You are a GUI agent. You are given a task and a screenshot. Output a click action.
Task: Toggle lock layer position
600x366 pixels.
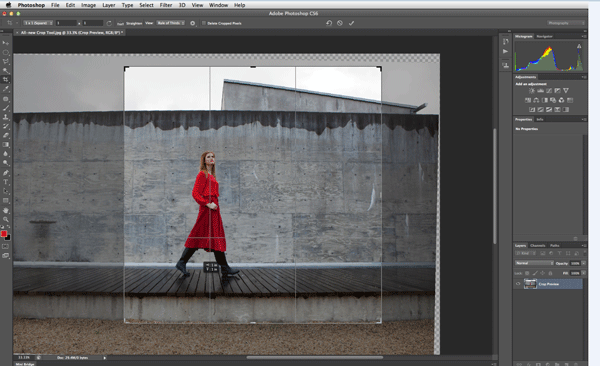tap(542, 273)
